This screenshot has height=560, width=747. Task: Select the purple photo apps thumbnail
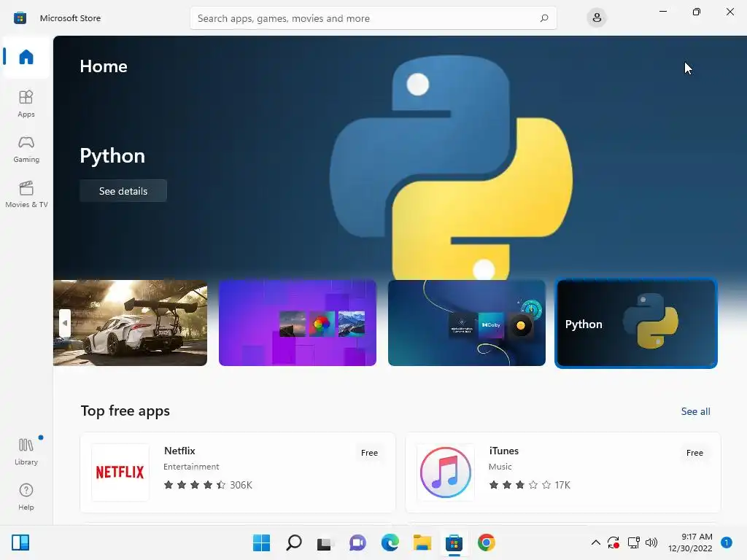(x=298, y=323)
